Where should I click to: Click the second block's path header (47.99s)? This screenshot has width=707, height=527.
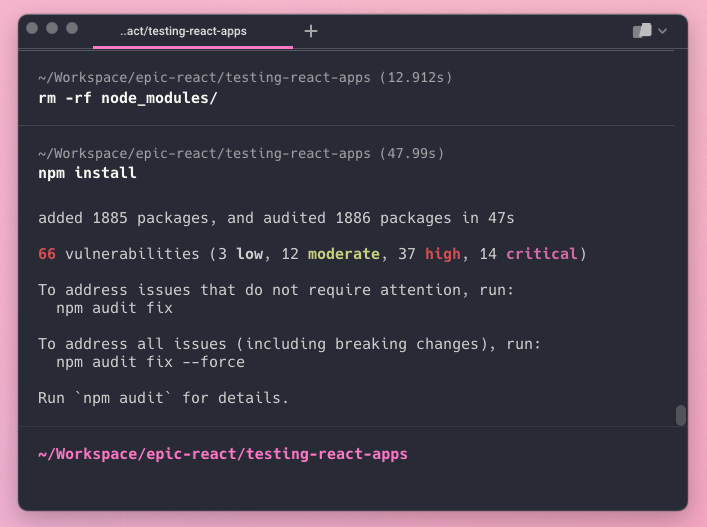click(x=240, y=153)
